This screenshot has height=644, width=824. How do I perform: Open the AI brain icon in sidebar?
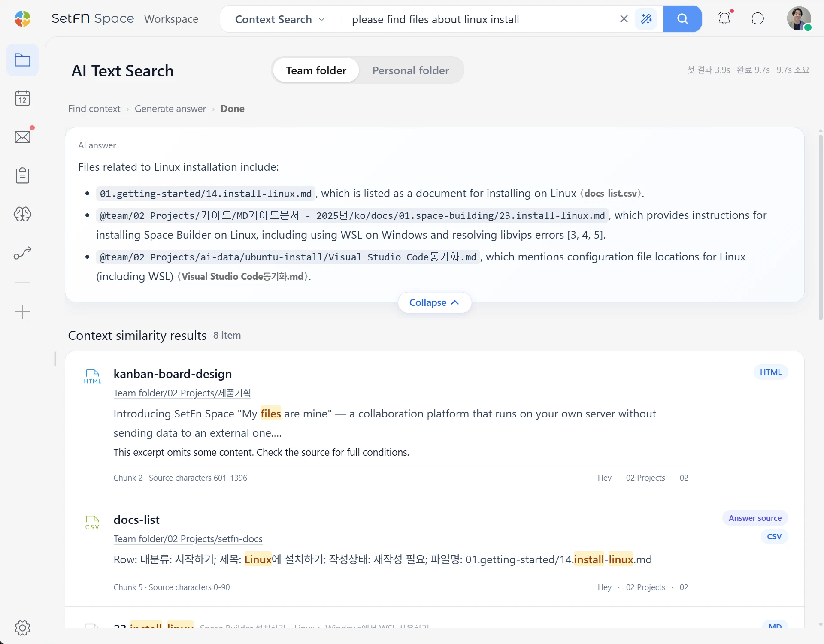22,214
